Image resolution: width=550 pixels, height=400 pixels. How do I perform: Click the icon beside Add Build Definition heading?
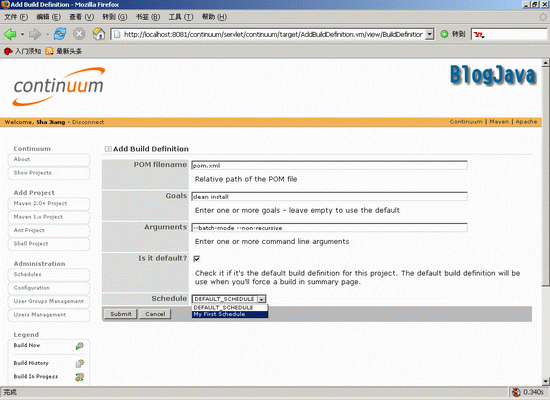(108, 149)
